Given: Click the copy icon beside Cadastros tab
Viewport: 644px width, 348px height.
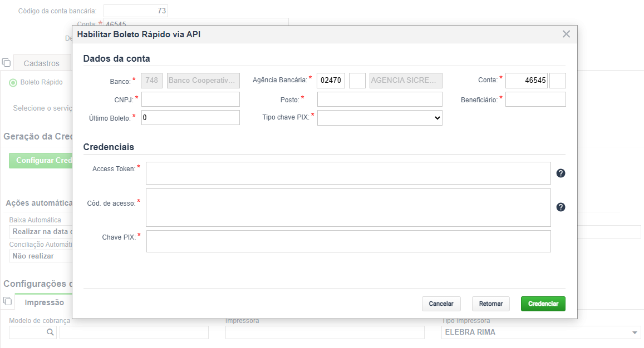Looking at the screenshot, I should (6, 63).
